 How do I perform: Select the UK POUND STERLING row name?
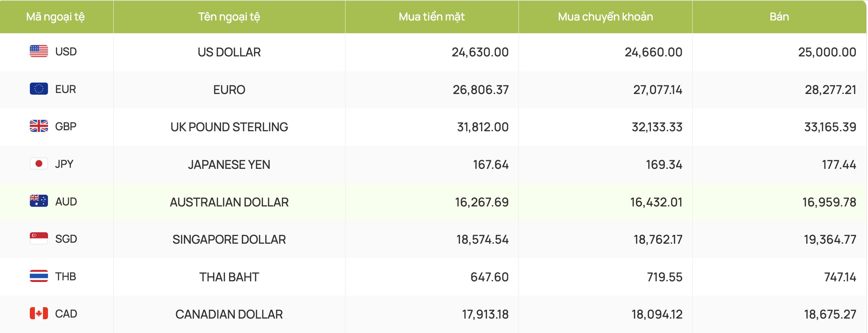pos(229,127)
